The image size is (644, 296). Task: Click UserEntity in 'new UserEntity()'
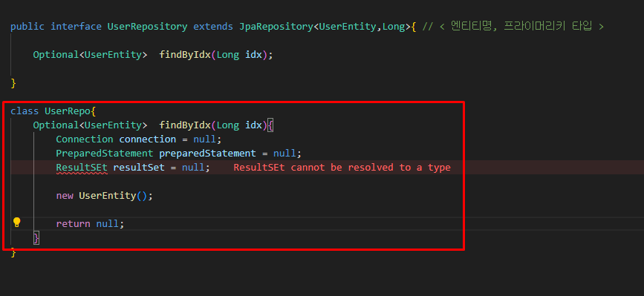point(108,196)
